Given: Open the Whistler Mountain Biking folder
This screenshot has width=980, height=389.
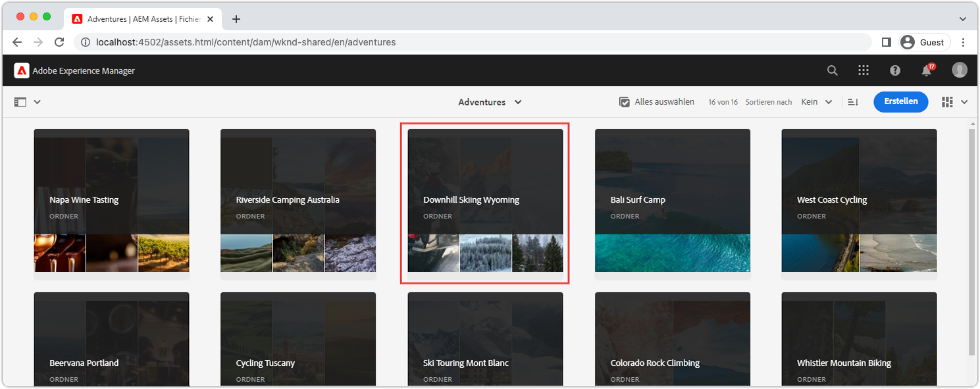Looking at the screenshot, I should tap(859, 339).
